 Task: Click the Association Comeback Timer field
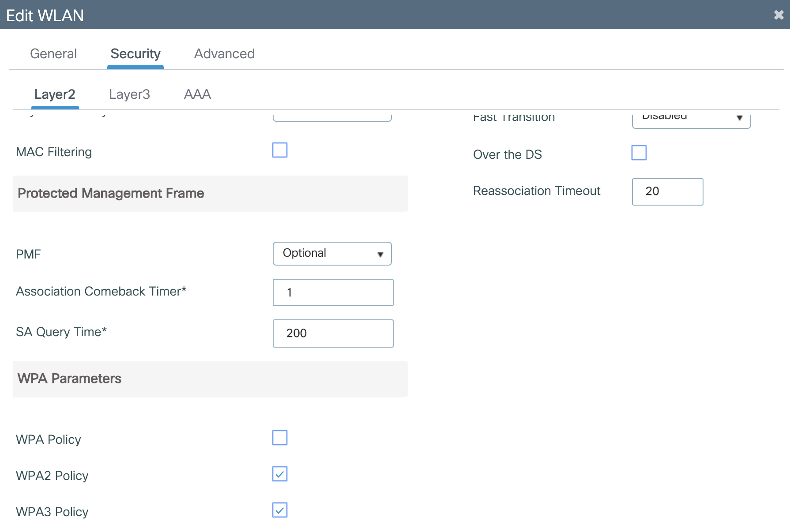[x=333, y=292]
